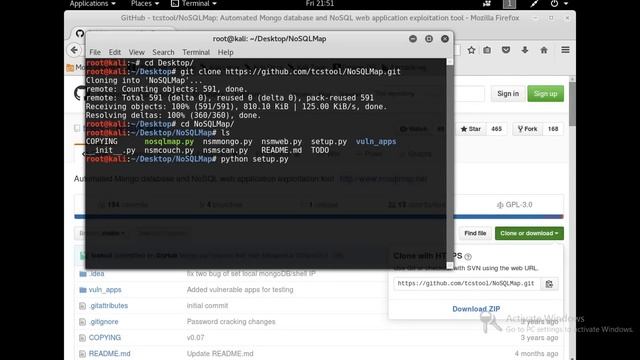Open the terminal File menu
640x360 pixels.
95,52
